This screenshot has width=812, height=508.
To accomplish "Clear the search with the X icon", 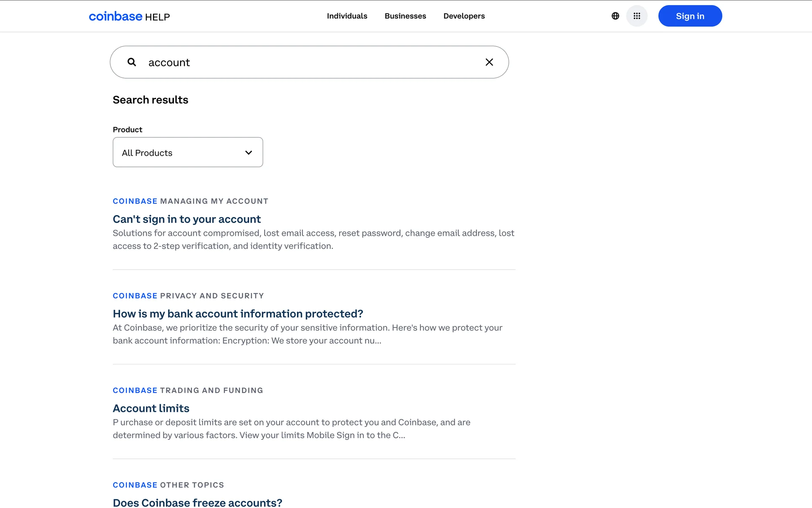I will (489, 62).
